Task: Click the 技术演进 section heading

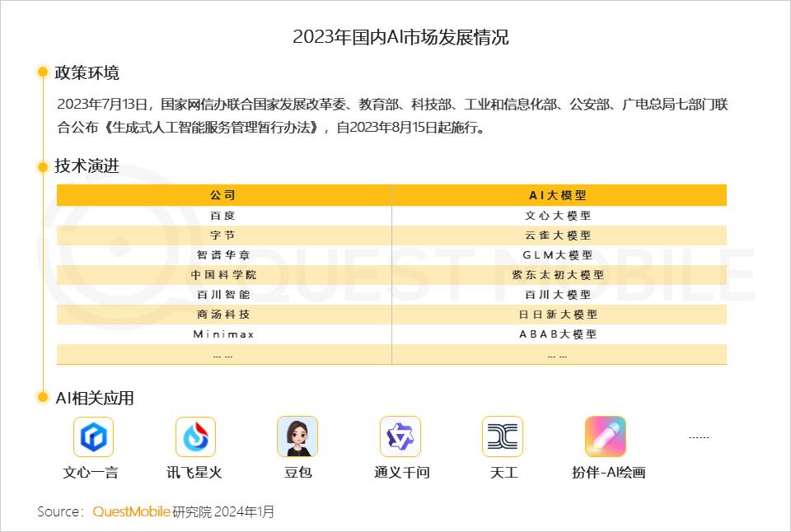Action: [x=87, y=166]
